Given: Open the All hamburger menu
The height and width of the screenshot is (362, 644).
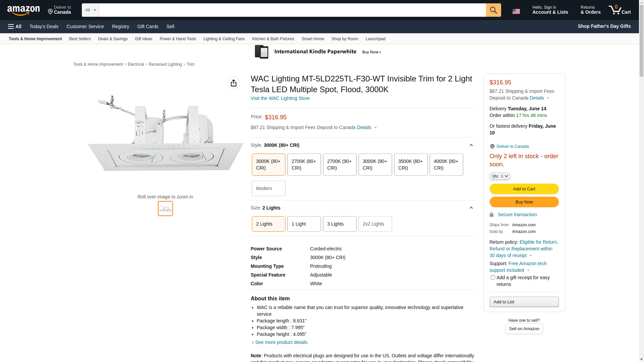Looking at the screenshot, I should [x=15, y=26].
